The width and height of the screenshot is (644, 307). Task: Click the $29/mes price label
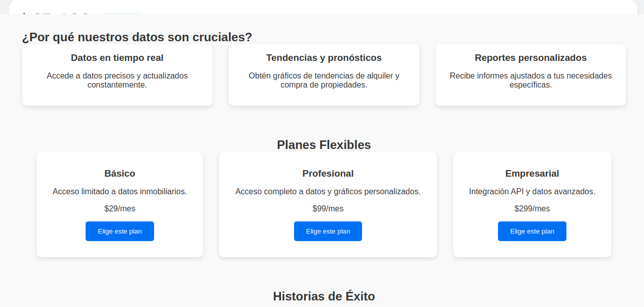tap(120, 209)
